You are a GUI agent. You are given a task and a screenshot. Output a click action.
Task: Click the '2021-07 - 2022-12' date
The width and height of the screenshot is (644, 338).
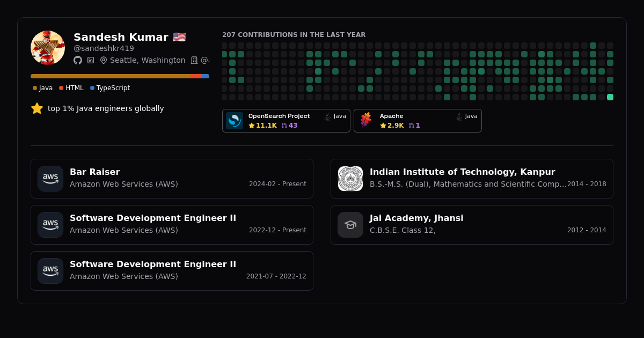click(276, 276)
